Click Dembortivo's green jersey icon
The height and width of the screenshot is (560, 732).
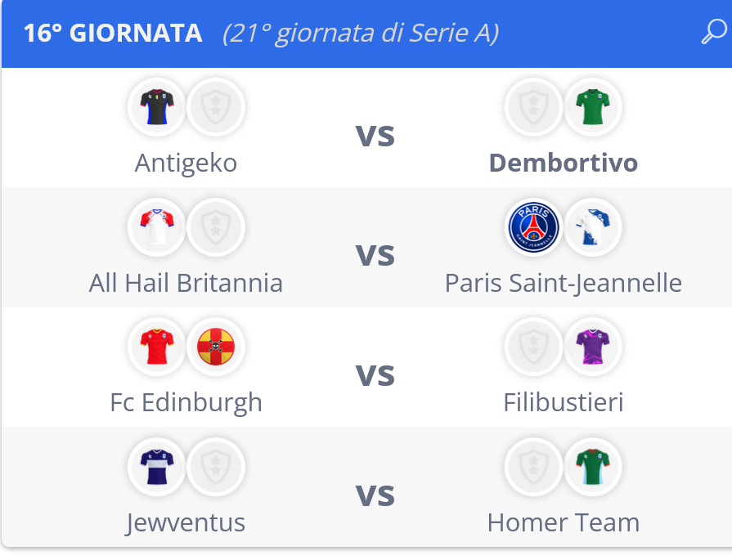pyautogui.click(x=593, y=107)
